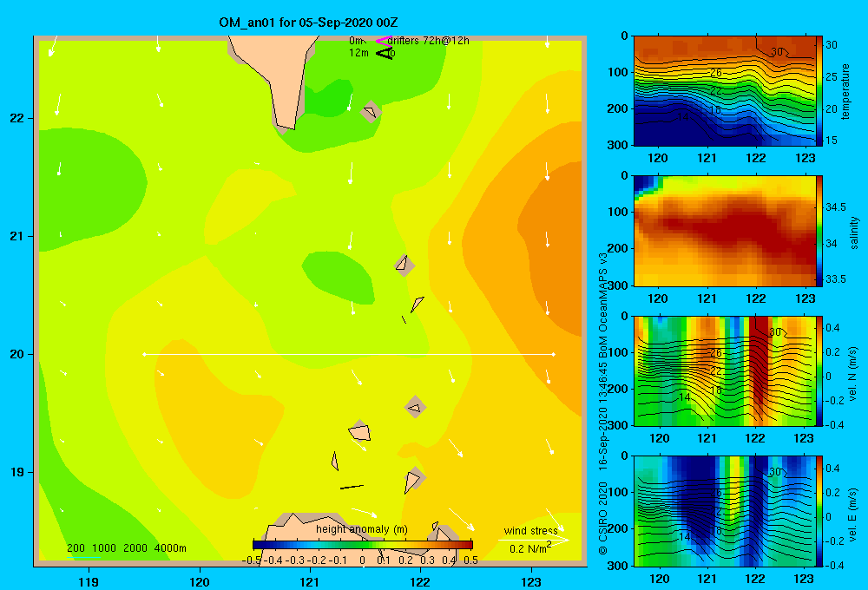This screenshot has height=590, width=868.
Task: Click the 'wind stress' label
Action: pos(531,531)
